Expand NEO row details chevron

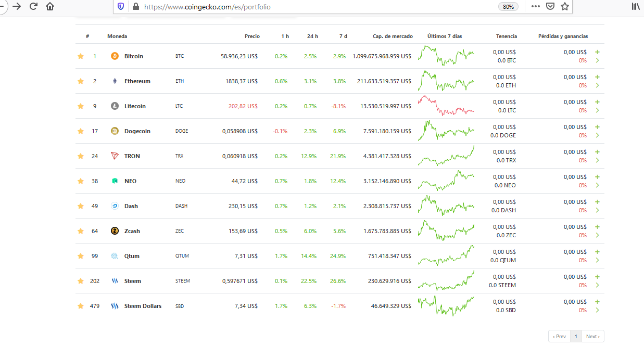pyautogui.click(x=597, y=185)
